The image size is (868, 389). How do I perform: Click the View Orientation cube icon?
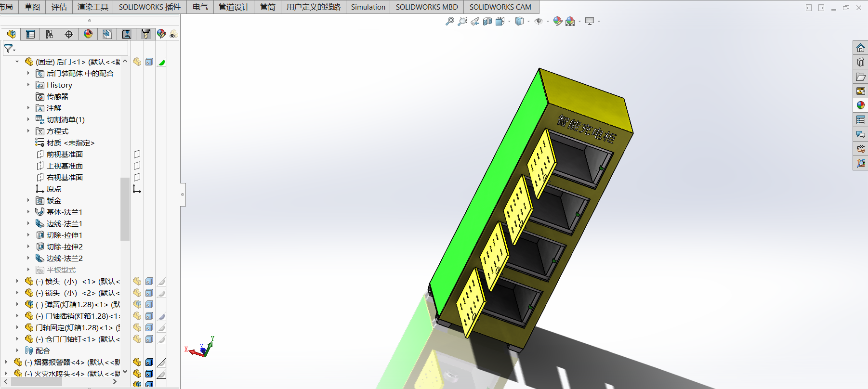[x=500, y=21]
